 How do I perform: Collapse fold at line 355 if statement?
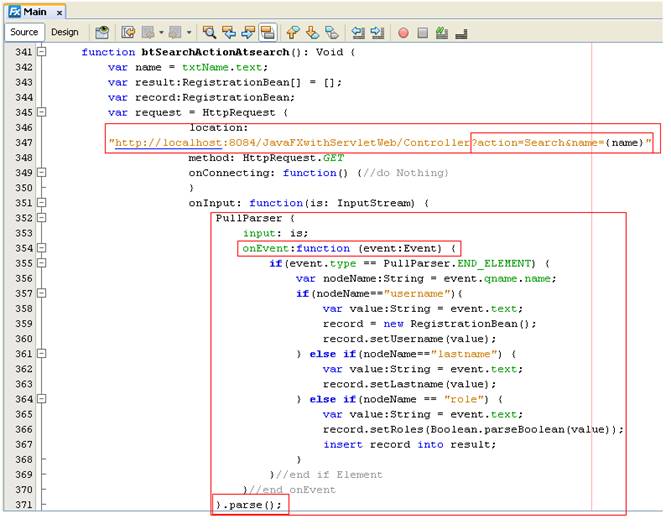click(42, 263)
